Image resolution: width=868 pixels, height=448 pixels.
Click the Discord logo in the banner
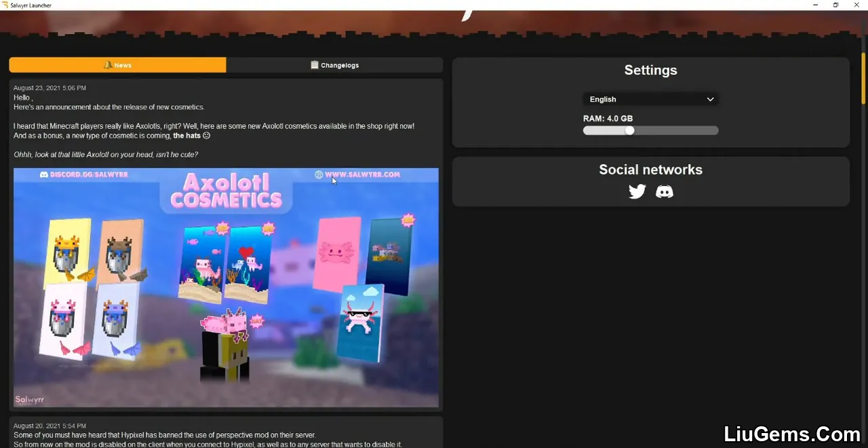pyautogui.click(x=44, y=174)
